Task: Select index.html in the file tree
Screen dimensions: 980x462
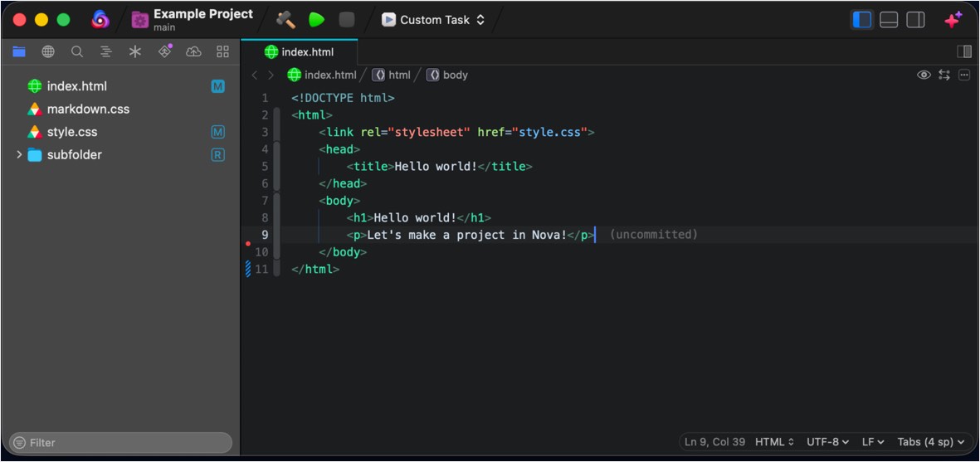Action: (x=120, y=86)
